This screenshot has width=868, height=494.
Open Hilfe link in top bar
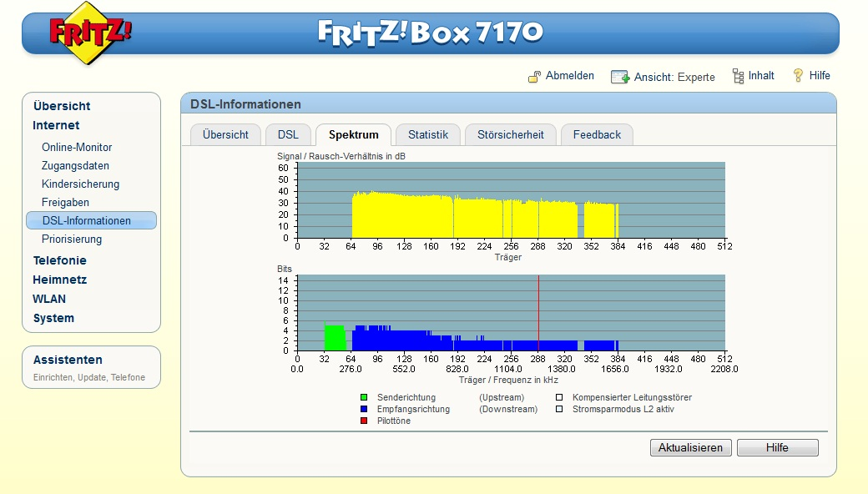pos(820,75)
